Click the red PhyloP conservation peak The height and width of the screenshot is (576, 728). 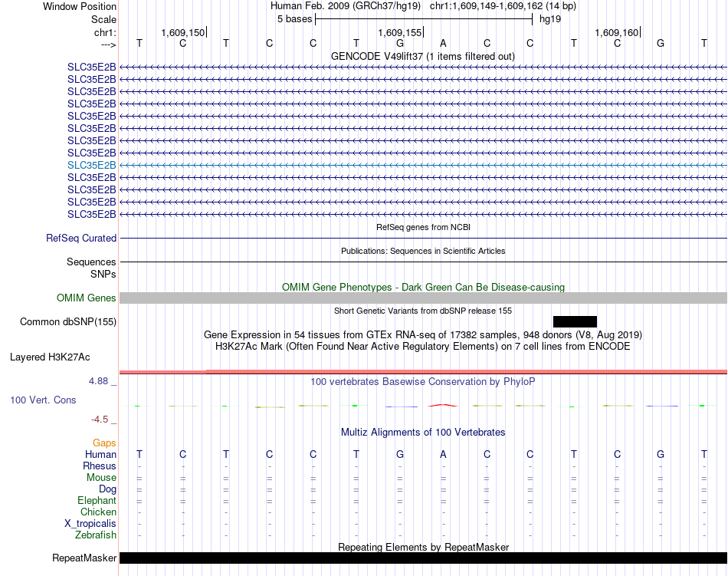point(442,406)
